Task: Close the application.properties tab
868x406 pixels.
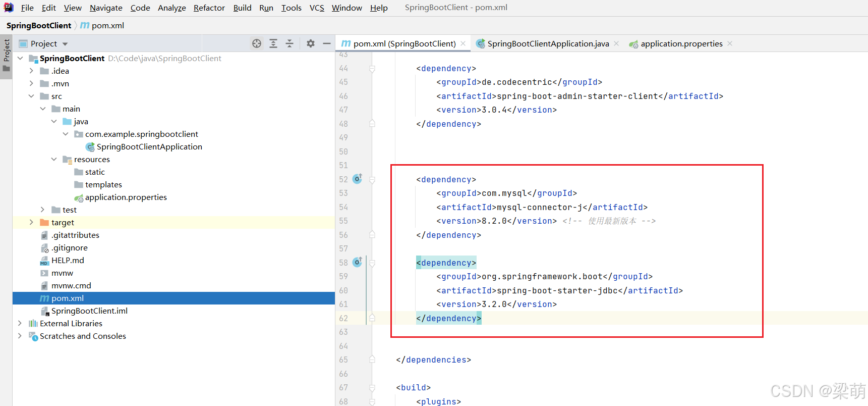Action: (730, 43)
